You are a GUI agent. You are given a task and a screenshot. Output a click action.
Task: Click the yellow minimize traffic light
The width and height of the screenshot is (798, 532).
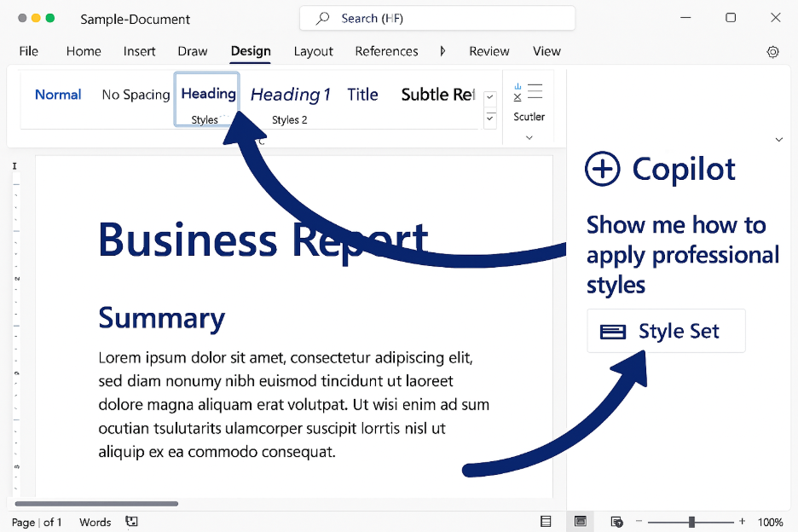(x=36, y=18)
